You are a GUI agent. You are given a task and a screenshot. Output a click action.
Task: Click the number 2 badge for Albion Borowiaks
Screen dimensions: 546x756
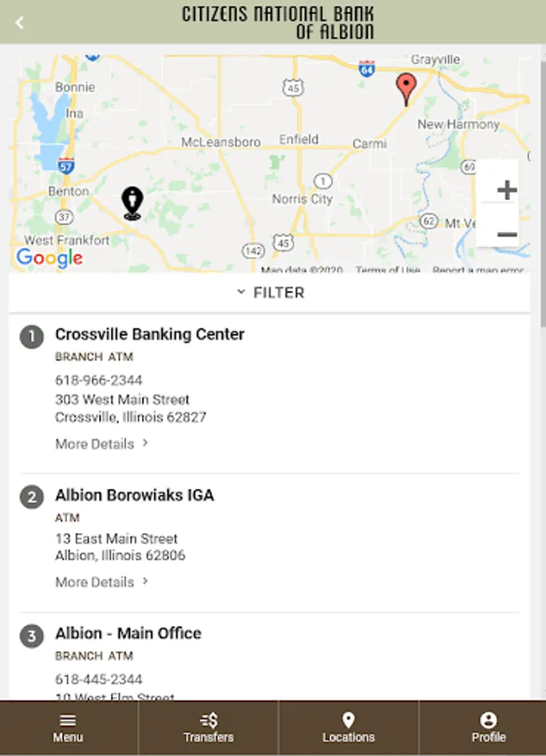[32, 496]
